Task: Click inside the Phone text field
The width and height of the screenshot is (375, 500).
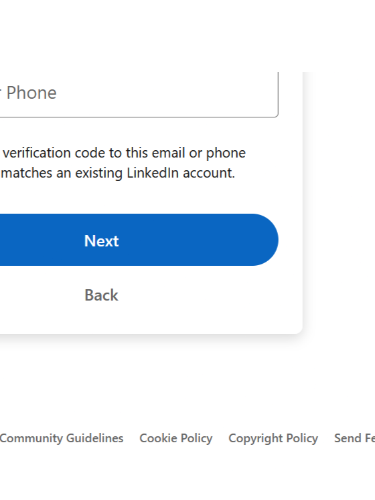Action: point(139,95)
